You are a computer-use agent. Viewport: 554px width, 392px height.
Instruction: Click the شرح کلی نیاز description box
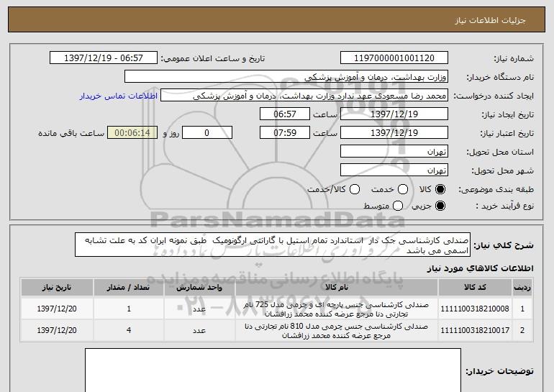273,245
